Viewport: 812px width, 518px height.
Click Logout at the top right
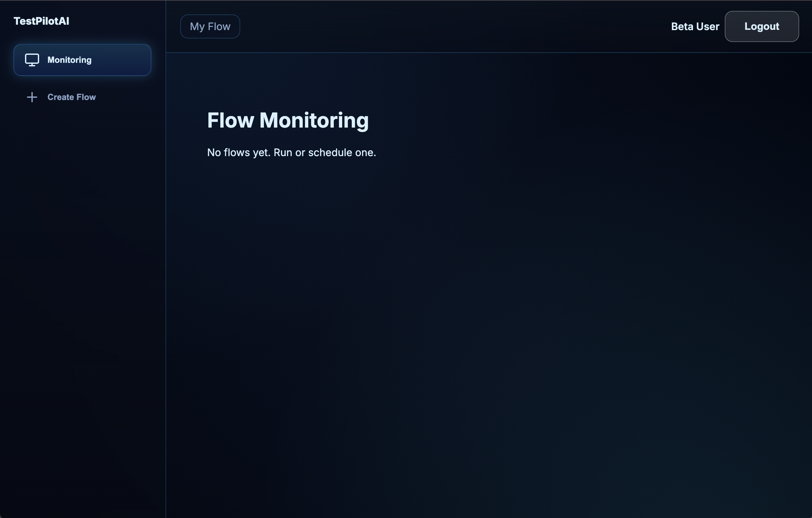[762, 26]
